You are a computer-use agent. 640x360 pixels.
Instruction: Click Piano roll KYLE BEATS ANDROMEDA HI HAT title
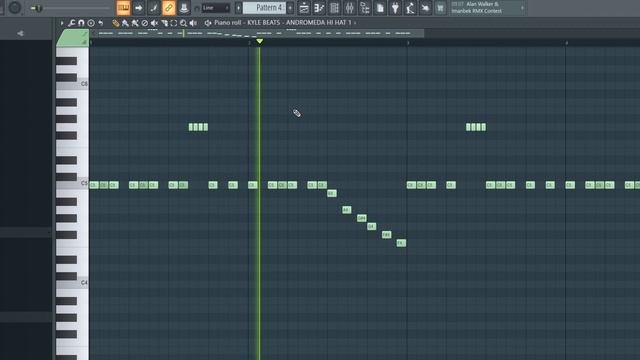(x=282, y=23)
